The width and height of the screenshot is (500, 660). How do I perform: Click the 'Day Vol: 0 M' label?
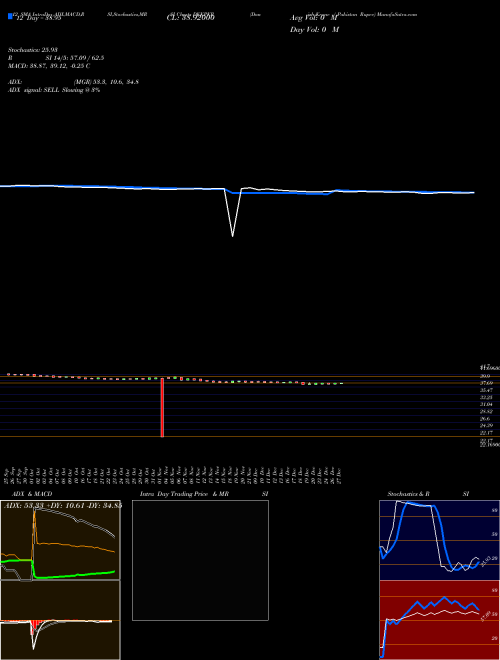point(314,30)
